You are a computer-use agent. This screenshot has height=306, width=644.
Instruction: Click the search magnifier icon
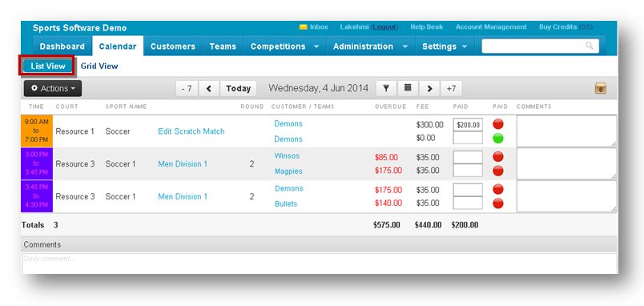pyautogui.click(x=590, y=46)
